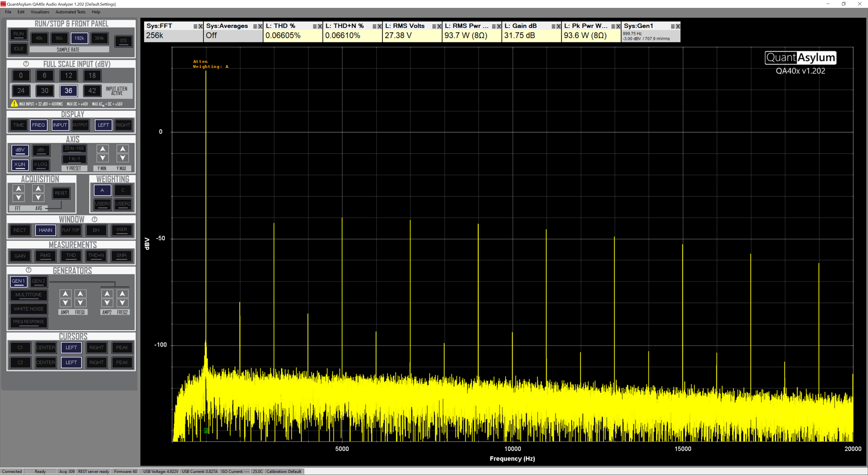868x475 pixels.
Task: Decrease FREQ2 with the down arrow
Action: coord(123,303)
